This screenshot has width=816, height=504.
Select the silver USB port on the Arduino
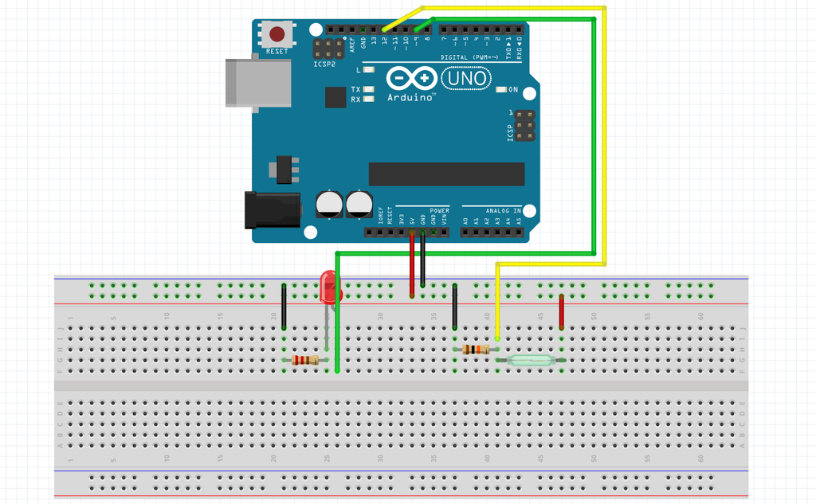[x=258, y=83]
